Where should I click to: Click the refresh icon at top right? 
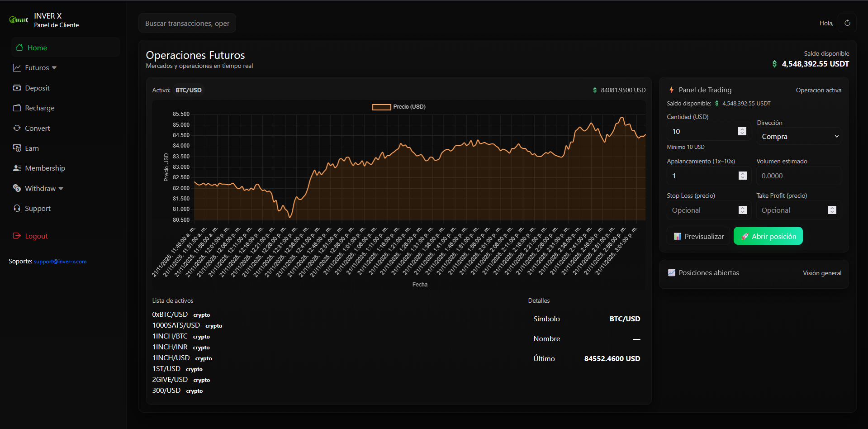pos(847,23)
